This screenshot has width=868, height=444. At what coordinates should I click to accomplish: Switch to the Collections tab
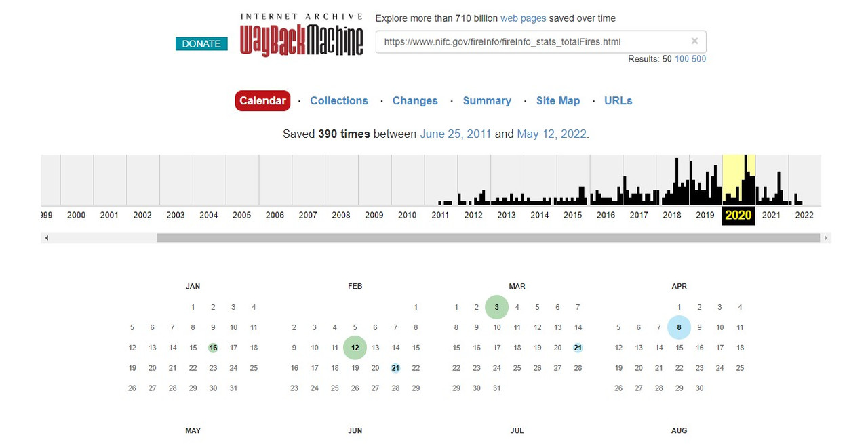click(x=339, y=100)
